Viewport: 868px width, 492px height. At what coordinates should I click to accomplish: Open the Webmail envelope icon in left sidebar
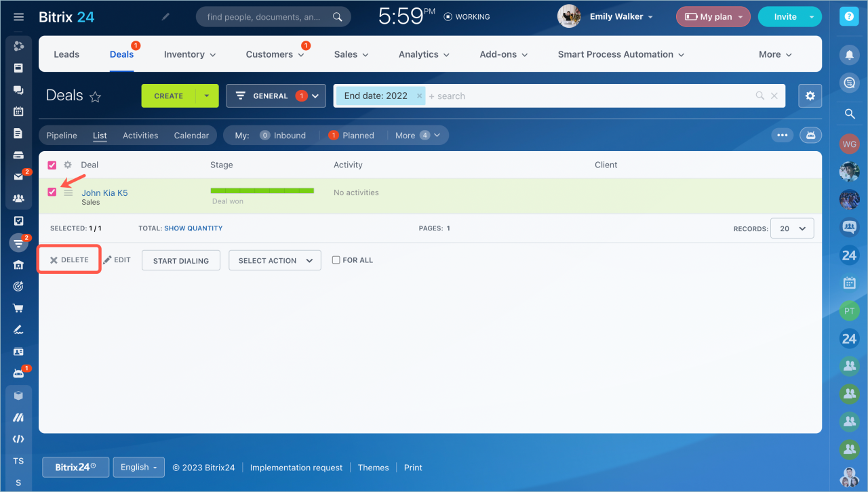click(x=18, y=176)
